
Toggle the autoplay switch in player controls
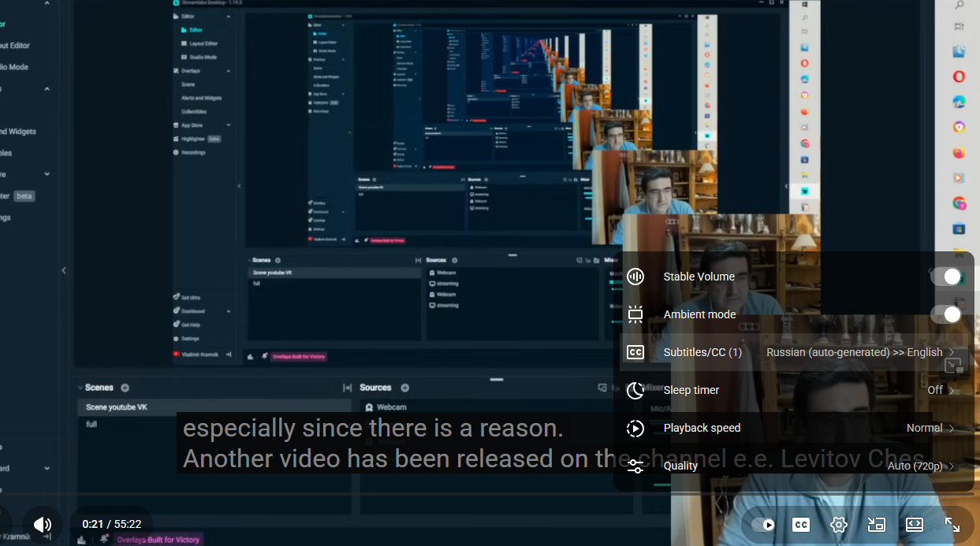click(763, 525)
